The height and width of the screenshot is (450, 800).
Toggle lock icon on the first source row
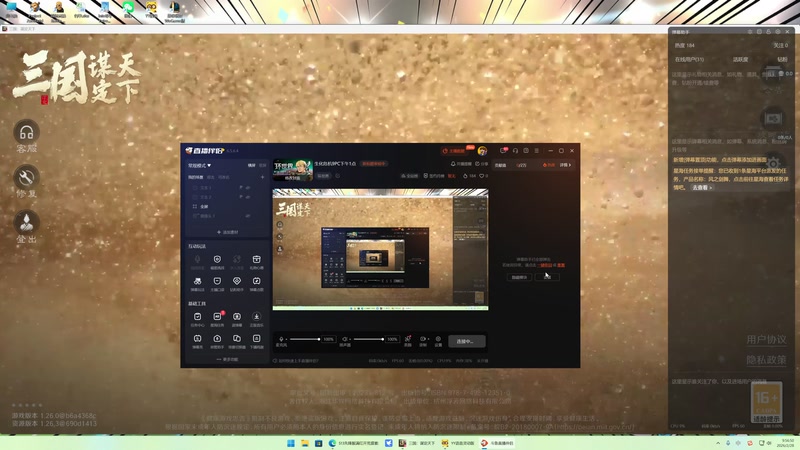pyautogui.click(x=241, y=187)
